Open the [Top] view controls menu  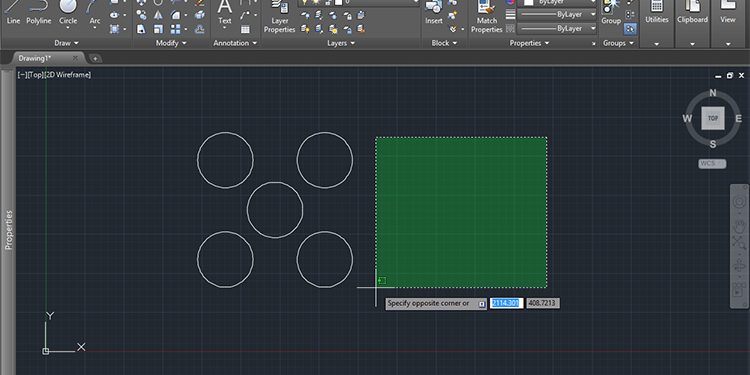coord(35,75)
